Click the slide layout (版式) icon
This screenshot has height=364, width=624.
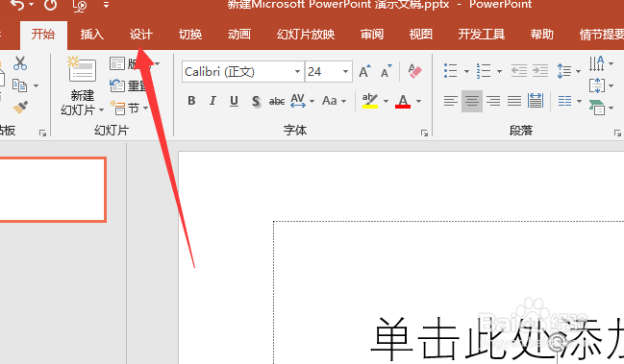click(117, 63)
